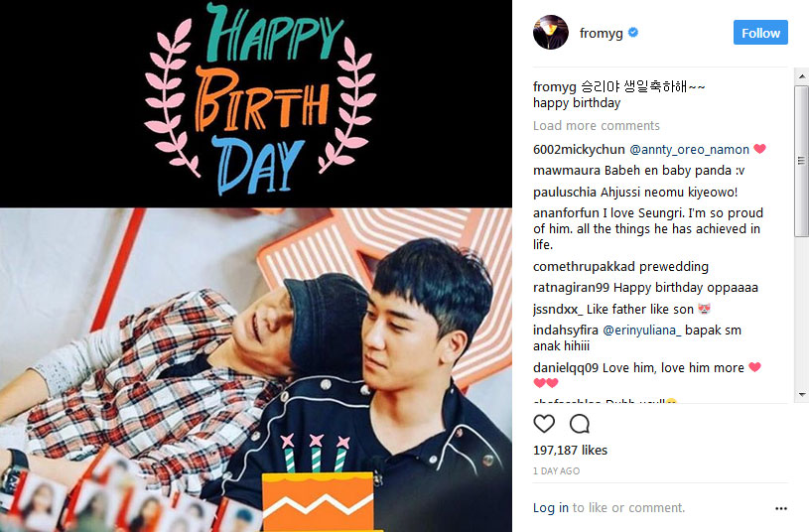Viewport: 809px width, 532px height.
Task: Follow the fromyg account
Action: click(x=760, y=33)
